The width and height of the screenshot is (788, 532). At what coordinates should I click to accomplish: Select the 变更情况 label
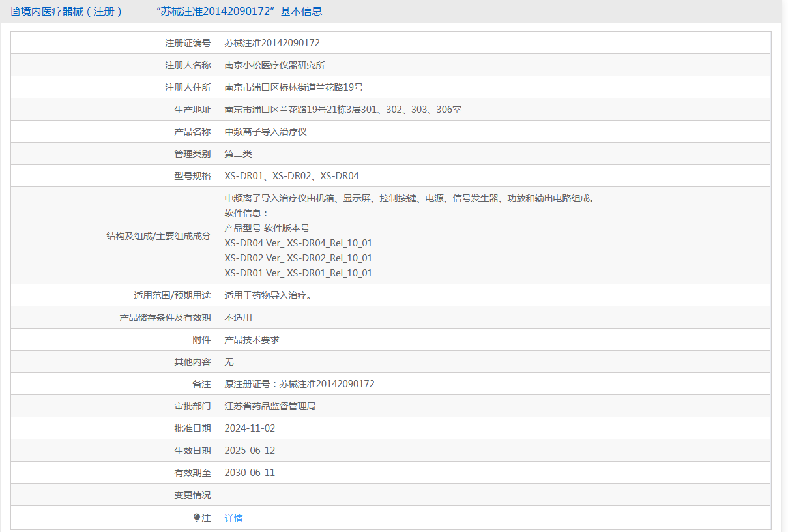[192, 495]
